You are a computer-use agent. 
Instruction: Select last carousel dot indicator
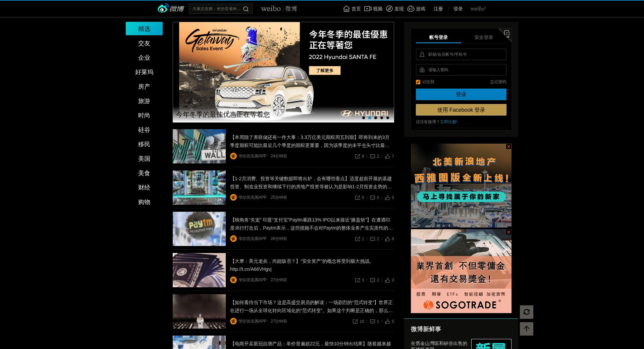388,118
